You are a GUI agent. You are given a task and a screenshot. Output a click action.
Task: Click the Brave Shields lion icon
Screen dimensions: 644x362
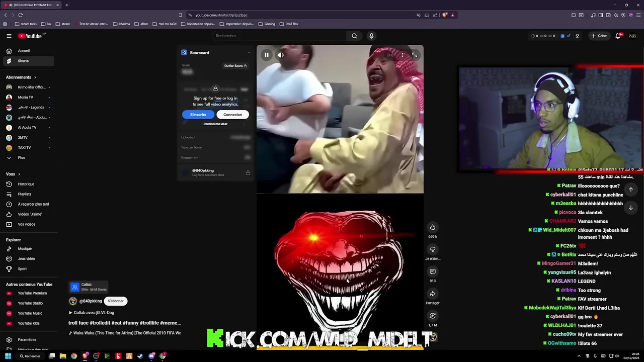click(x=444, y=15)
